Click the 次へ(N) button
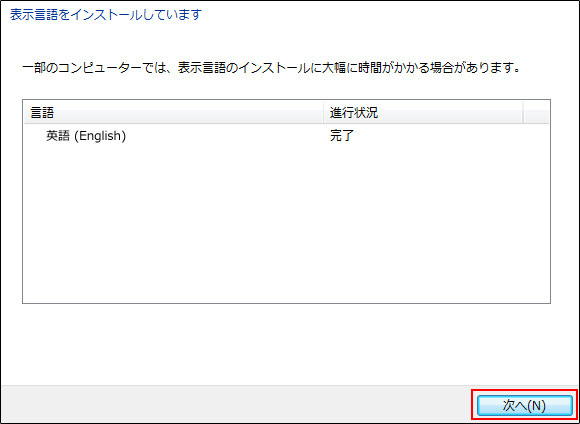 coord(525,406)
